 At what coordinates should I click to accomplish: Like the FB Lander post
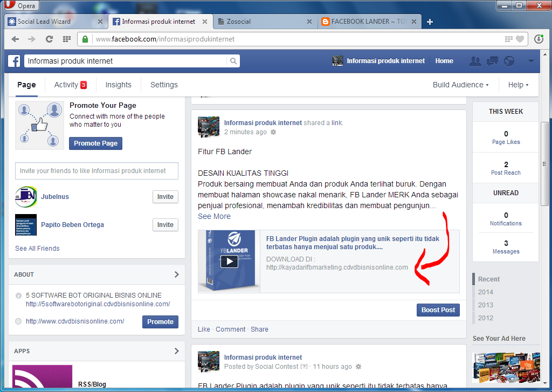[204, 329]
